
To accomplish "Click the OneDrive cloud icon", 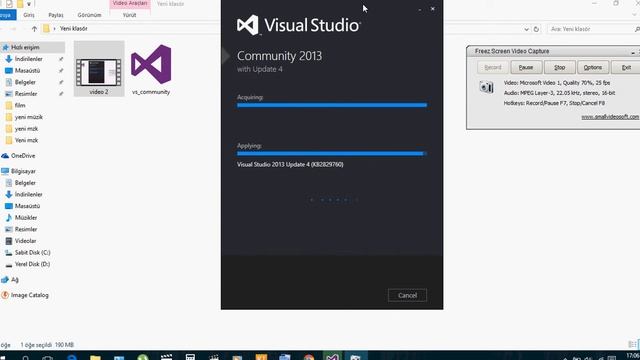I will click(5, 156).
